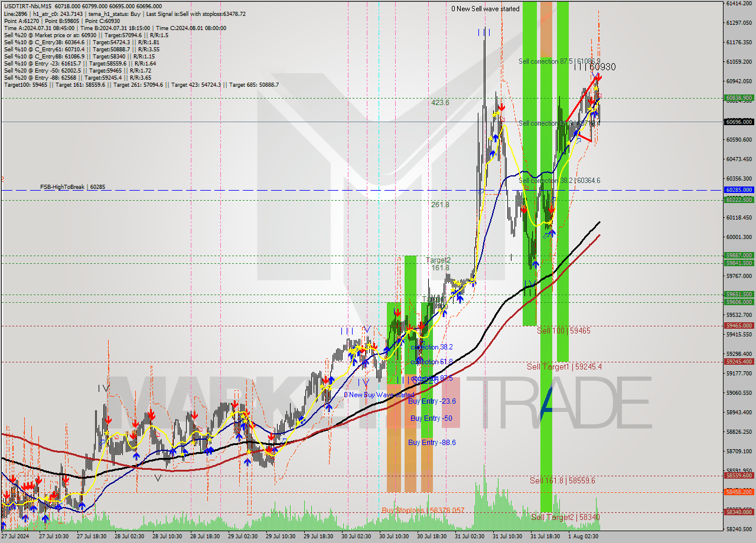Select the orange 58458.200 price tag
756x543 pixels.
(738, 492)
